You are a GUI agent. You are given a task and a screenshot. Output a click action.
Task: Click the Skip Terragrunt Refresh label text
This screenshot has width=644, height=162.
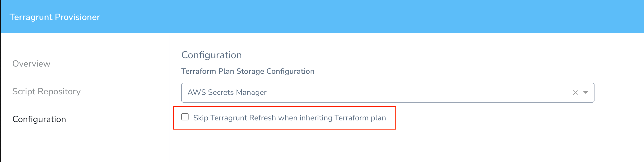(289, 118)
